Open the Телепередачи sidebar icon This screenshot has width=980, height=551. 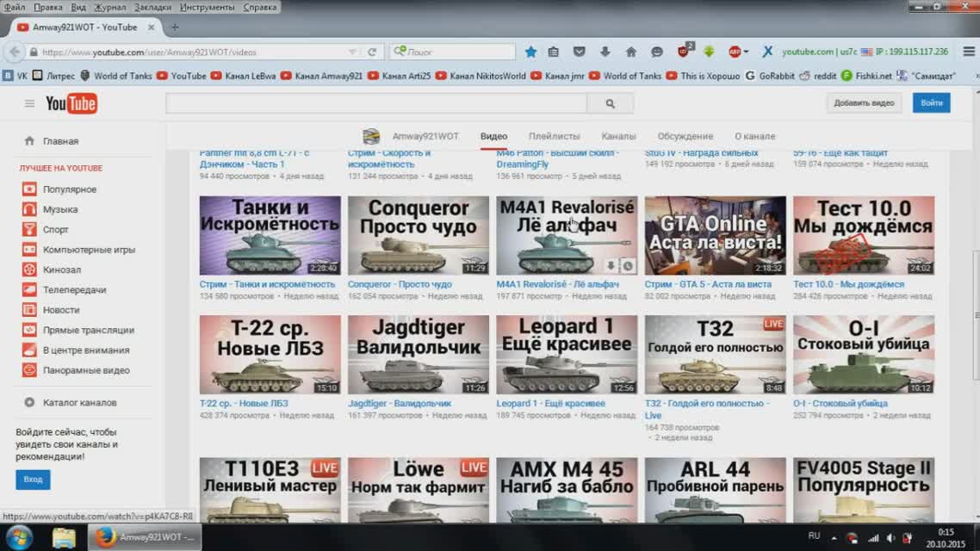pos(29,289)
